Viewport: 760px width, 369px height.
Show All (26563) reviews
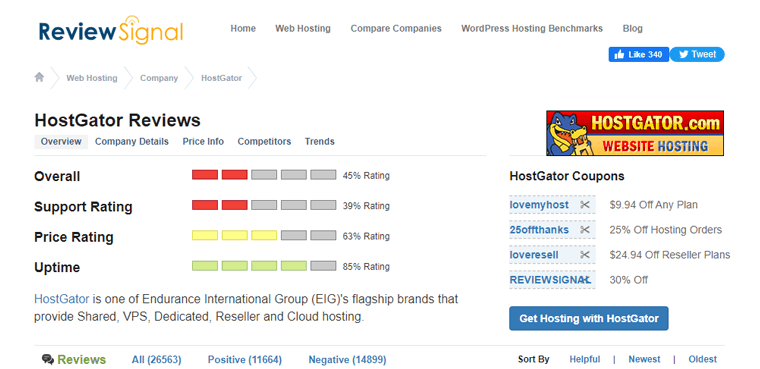157,360
